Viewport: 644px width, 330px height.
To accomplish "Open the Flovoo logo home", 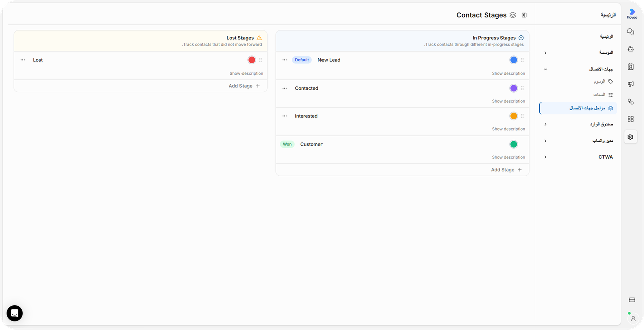I will tap(632, 14).
